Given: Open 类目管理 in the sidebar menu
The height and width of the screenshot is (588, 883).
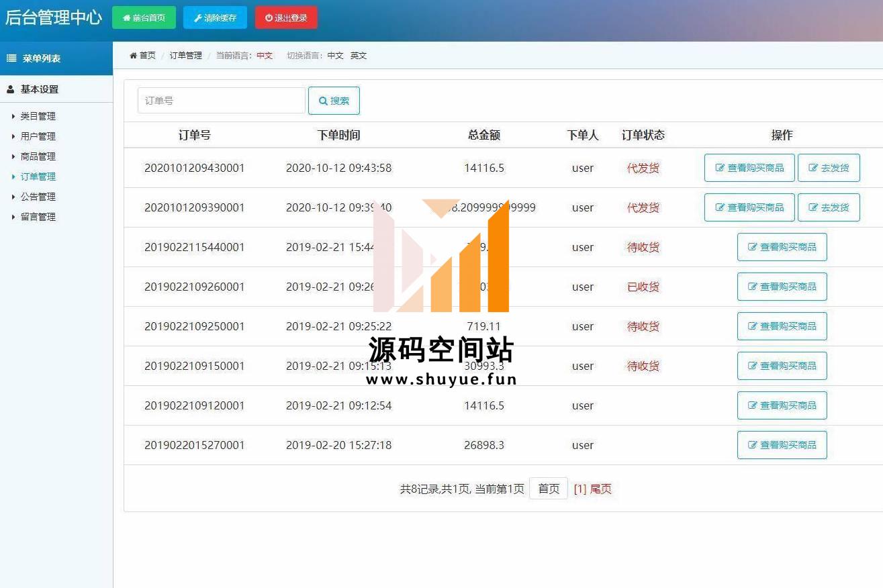Looking at the screenshot, I should click(x=38, y=116).
